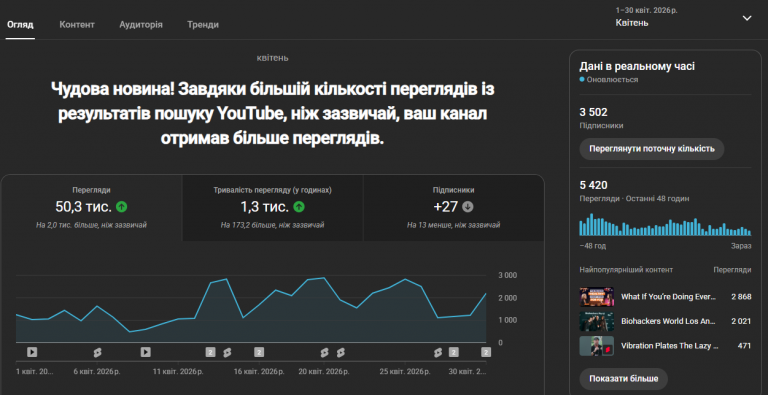This screenshot has height=395, width=768.
Task: Click the 2-videos badge at the chart's end
Action: coord(486,352)
